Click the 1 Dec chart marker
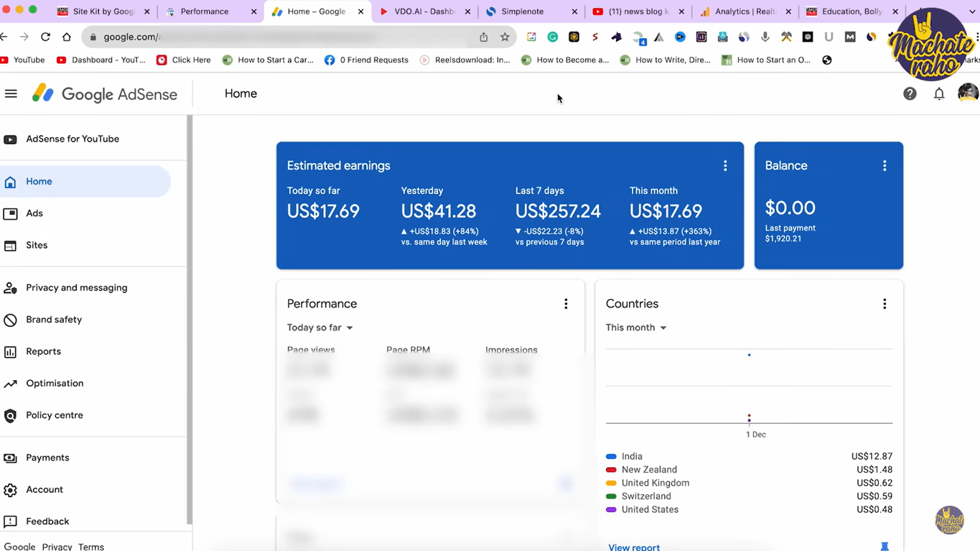This screenshot has width=980, height=551. click(x=755, y=435)
